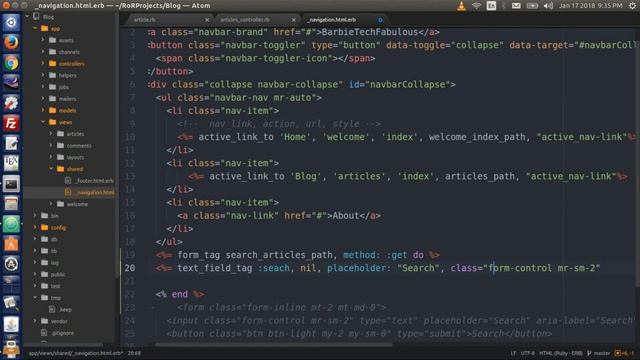The width and height of the screenshot is (640, 360).
Task: Expand the assets folder
Action: 43,40
